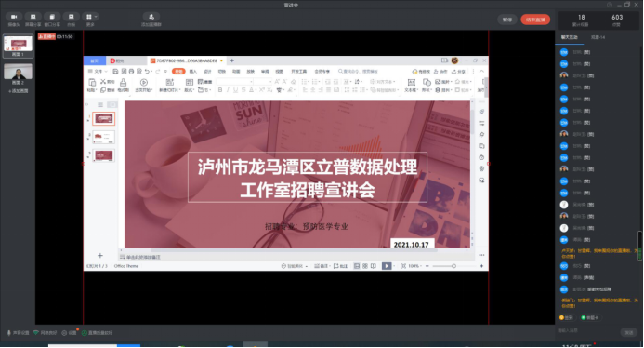Click the red 结束直播 button

[x=535, y=20]
